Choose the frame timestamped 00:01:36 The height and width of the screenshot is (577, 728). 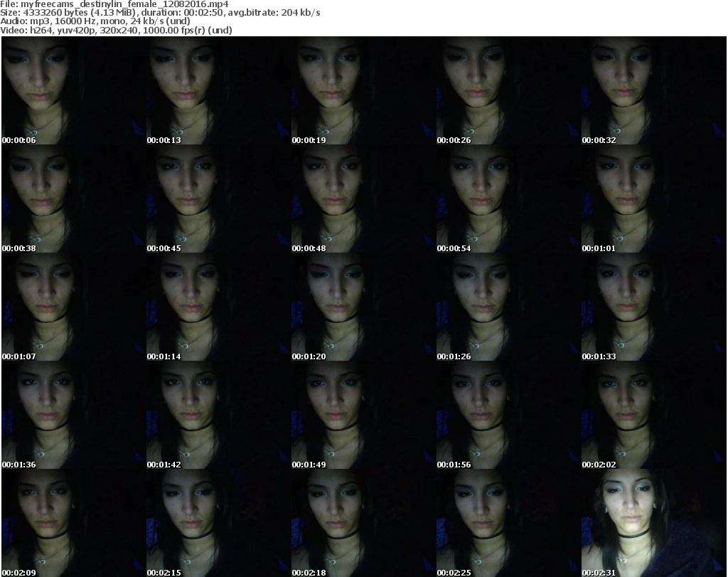coord(74,415)
